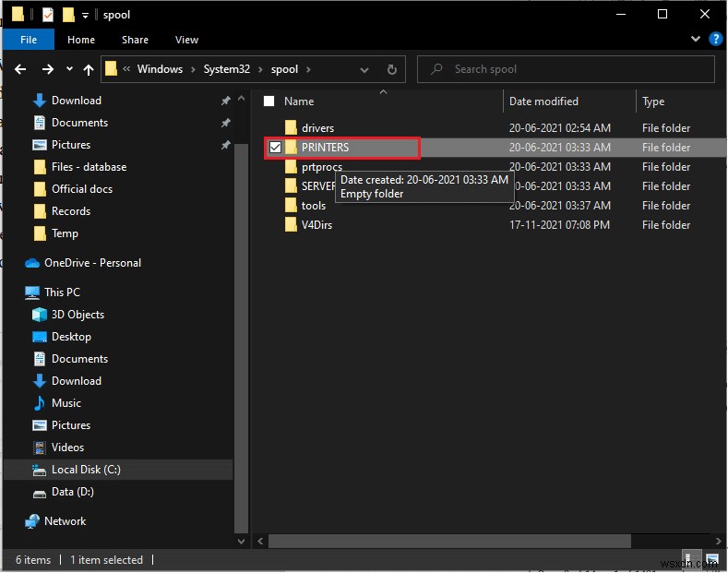
Task: Open Pictures under This PC
Action: [70, 425]
